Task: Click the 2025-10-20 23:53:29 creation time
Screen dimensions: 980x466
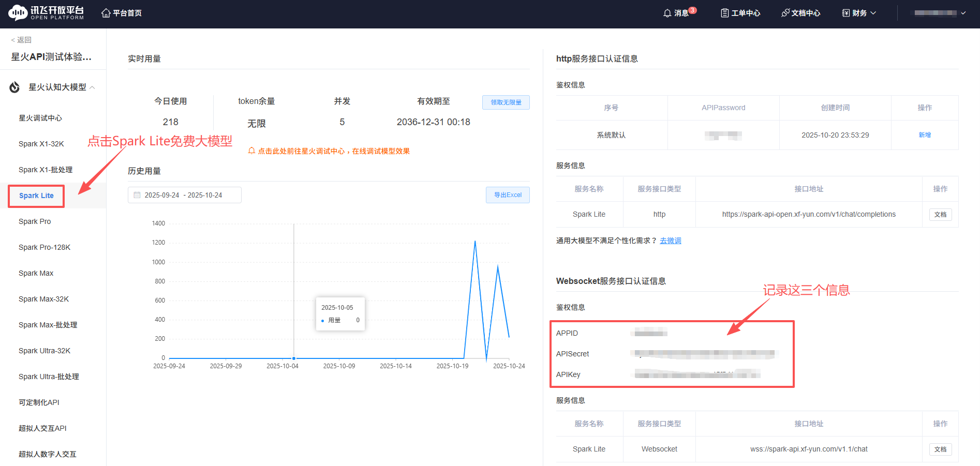Action: (x=835, y=135)
